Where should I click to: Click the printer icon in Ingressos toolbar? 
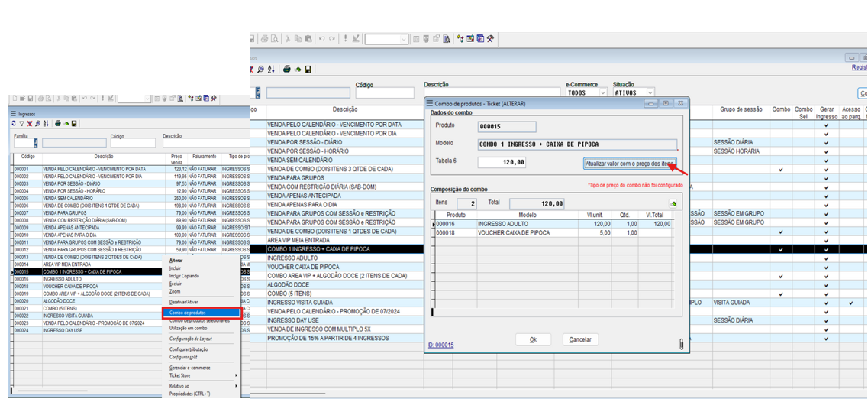(x=57, y=122)
